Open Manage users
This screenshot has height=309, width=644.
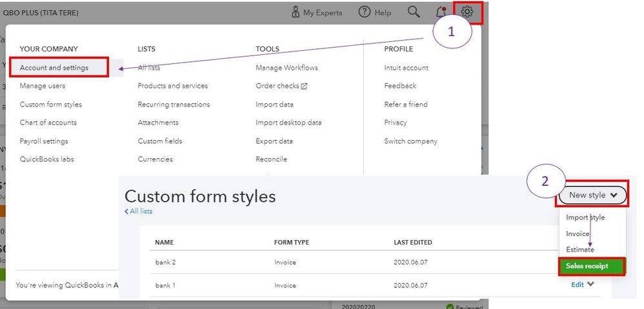(x=43, y=86)
